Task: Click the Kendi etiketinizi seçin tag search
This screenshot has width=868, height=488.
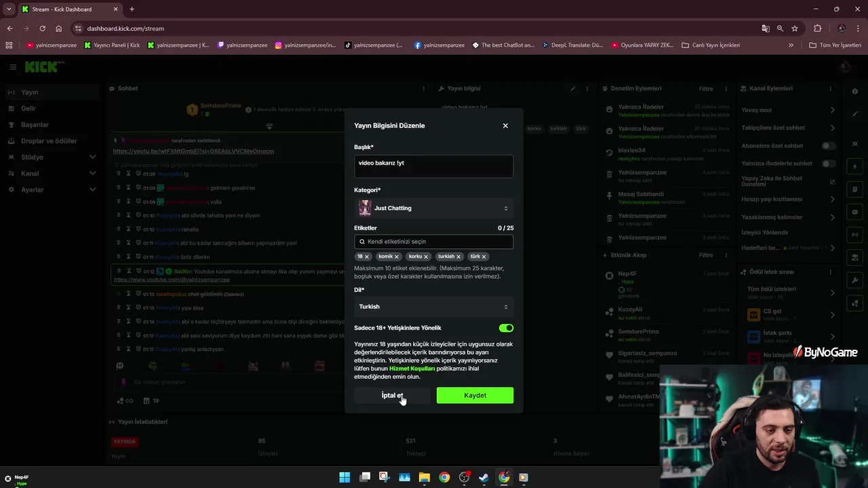Action: [433, 241]
